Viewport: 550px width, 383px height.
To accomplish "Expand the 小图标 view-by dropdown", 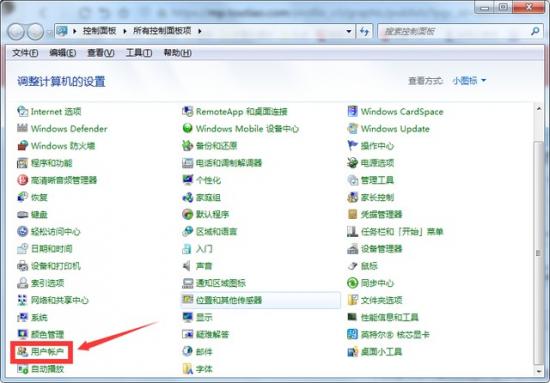I will (x=469, y=81).
